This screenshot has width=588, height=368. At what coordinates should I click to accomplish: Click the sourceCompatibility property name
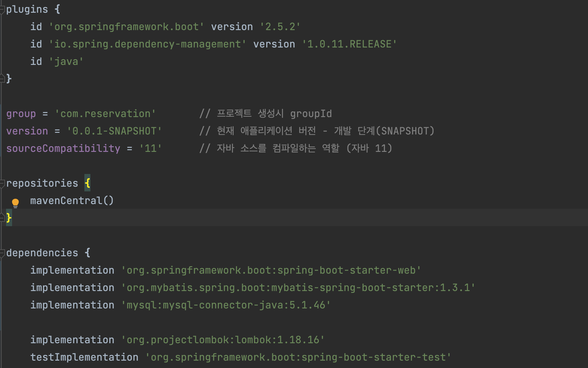point(63,149)
